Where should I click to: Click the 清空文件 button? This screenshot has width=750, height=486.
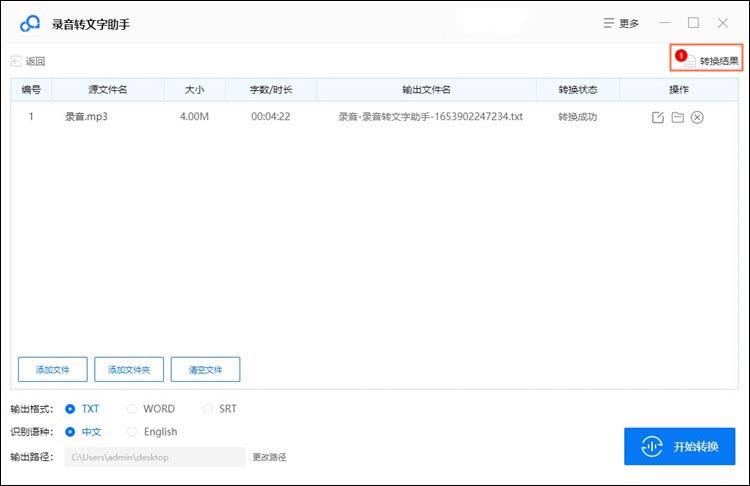205,369
